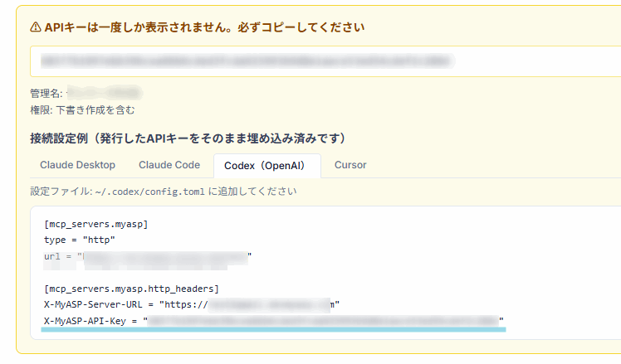The image size is (621, 364).
Task: Click the type = "http" line
Action: (80, 240)
